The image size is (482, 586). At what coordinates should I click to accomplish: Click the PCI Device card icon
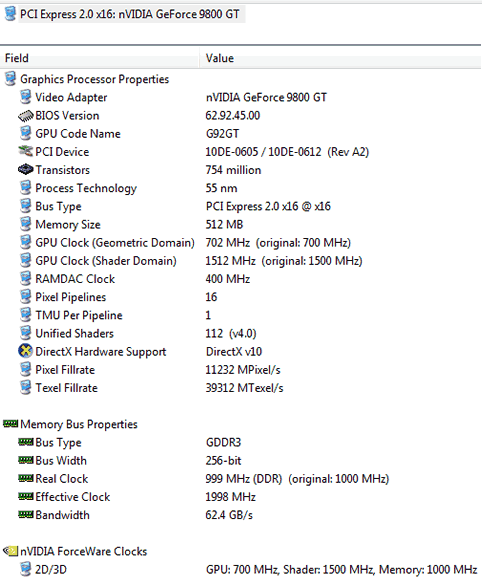click(x=25, y=151)
